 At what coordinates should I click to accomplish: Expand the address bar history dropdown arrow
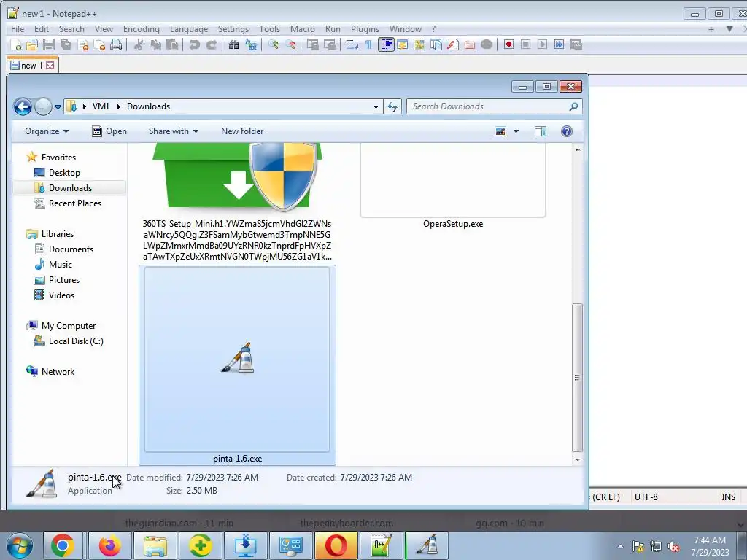click(376, 106)
